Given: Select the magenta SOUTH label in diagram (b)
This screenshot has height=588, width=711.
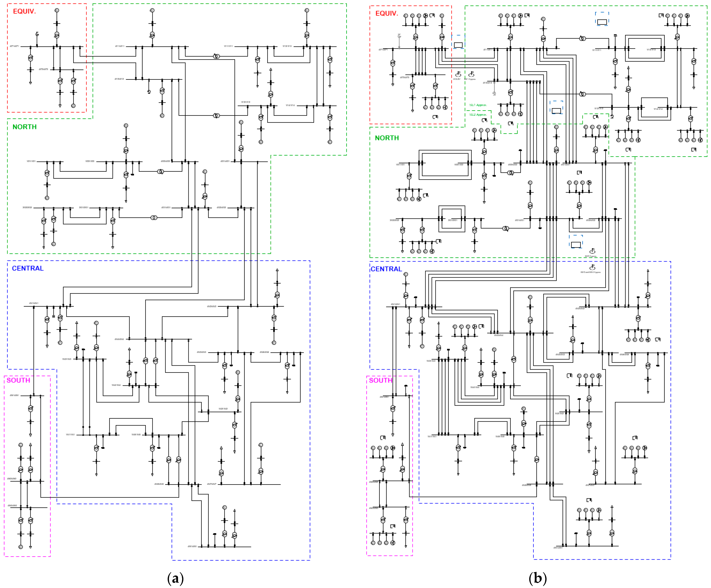Looking at the screenshot, I should (x=381, y=381).
